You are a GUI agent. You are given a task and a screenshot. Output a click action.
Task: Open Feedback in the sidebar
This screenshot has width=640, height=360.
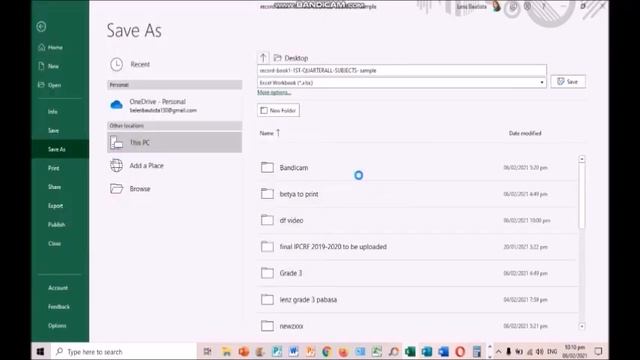(60, 307)
